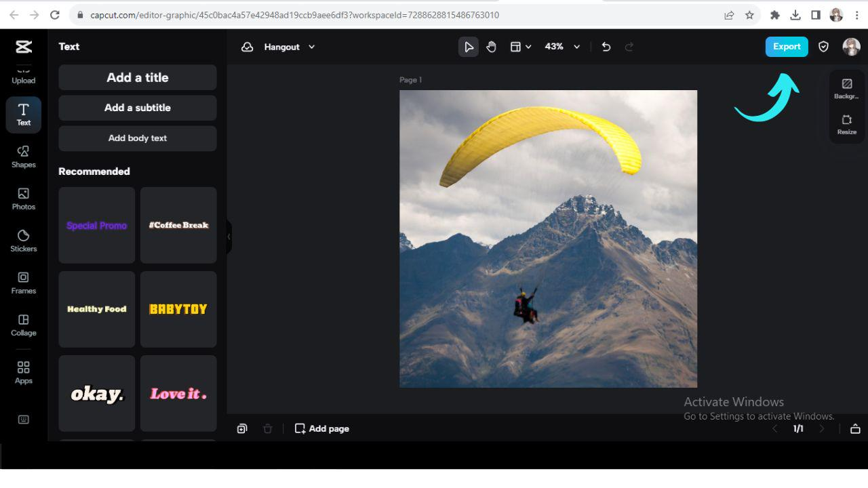This screenshot has height=488, width=868.
Task: Open the Resize panel on the right
Action: point(846,125)
